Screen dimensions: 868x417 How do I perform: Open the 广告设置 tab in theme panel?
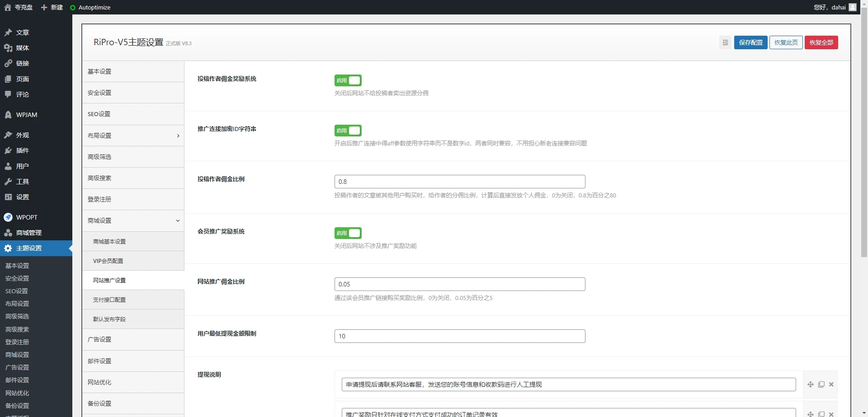pyautogui.click(x=133, y=339)
